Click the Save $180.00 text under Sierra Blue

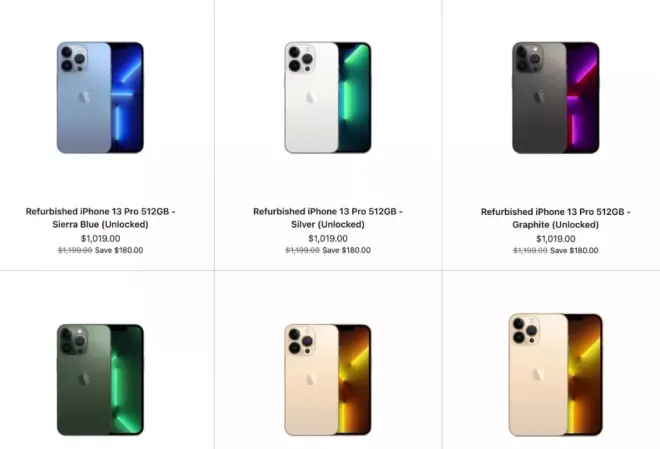coord(119,250)
